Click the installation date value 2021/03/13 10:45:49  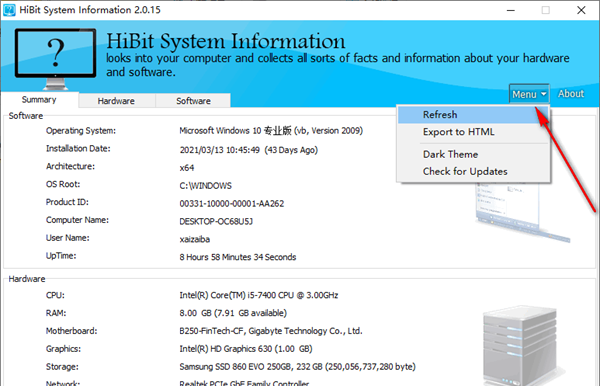tap(249, 150)
